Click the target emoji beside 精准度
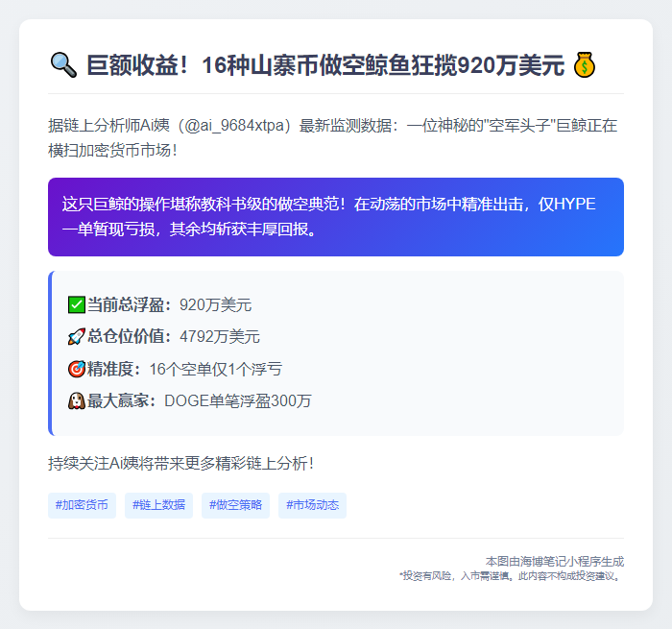The image size is (672, 629). tap(77, 369)
